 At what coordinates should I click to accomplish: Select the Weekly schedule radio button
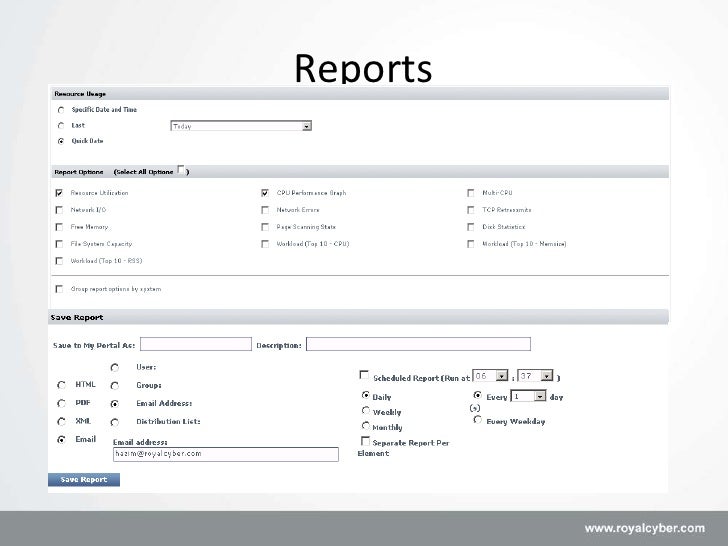click(x=366, y=410)
